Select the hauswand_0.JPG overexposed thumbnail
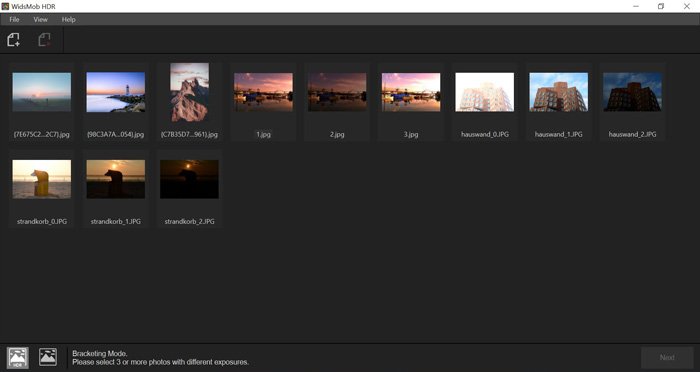 click(x=484, y=92)
